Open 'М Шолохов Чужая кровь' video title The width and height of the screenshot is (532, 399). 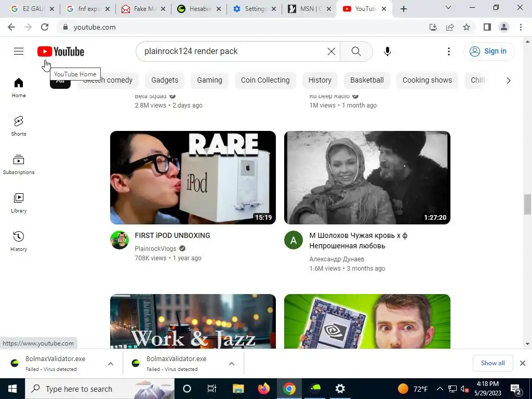(358, 241)
